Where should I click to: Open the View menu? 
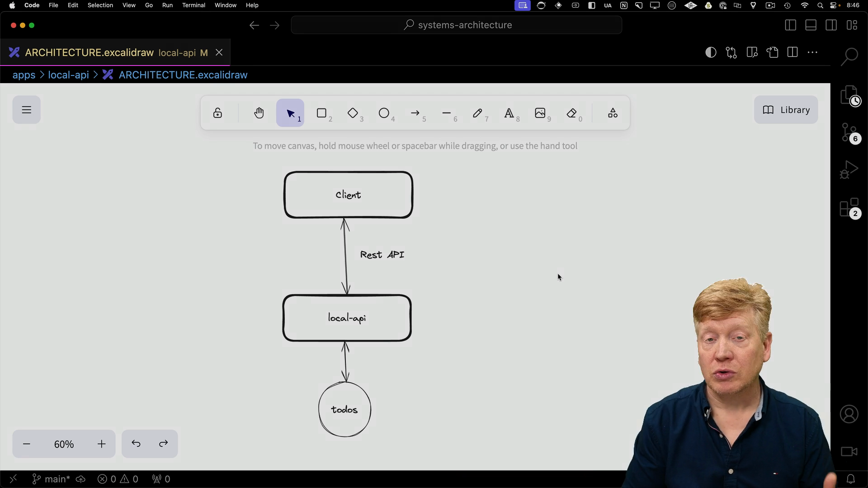(x=129, y=5)
